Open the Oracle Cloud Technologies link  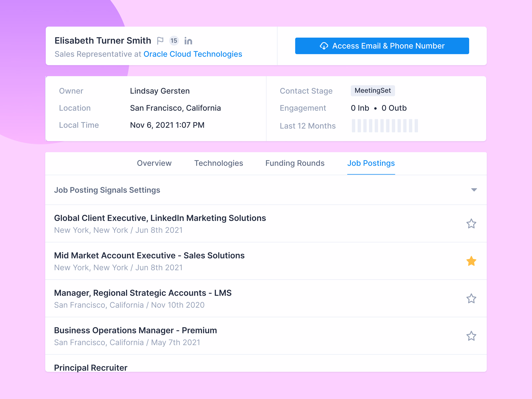click(193, 54)
